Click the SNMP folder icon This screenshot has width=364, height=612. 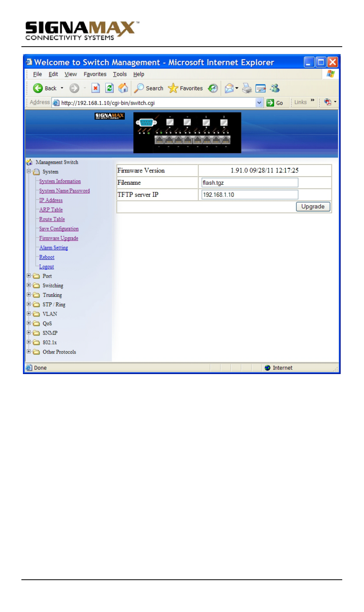pyautogui.click(x=37, y=333)
